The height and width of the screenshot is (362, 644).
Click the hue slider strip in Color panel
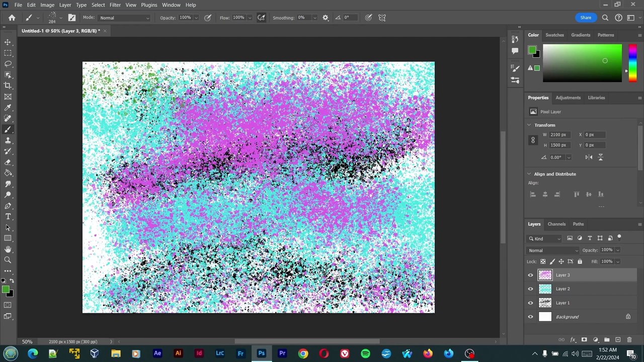click(632, 63)
